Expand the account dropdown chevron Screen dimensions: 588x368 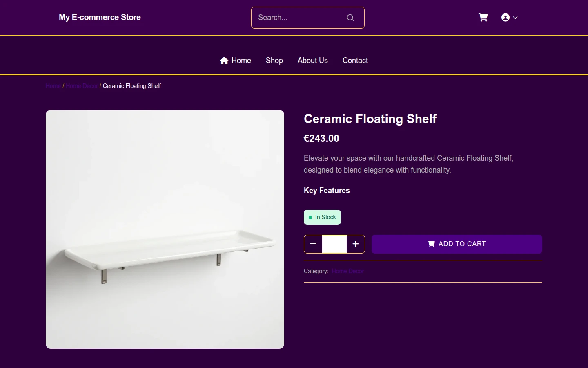point(515,18)
